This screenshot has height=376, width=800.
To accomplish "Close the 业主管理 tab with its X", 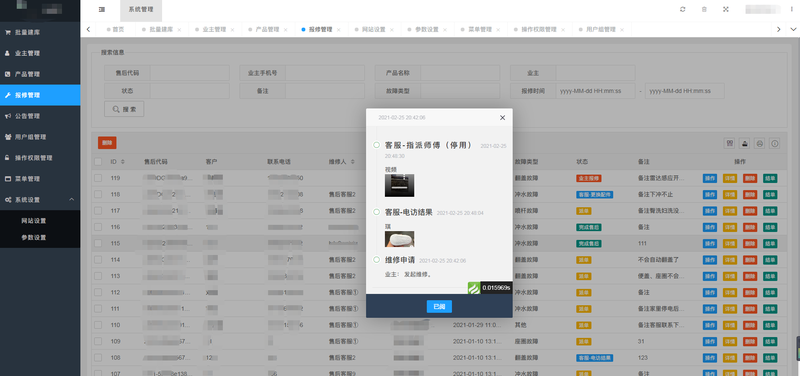I will [232, 30].
